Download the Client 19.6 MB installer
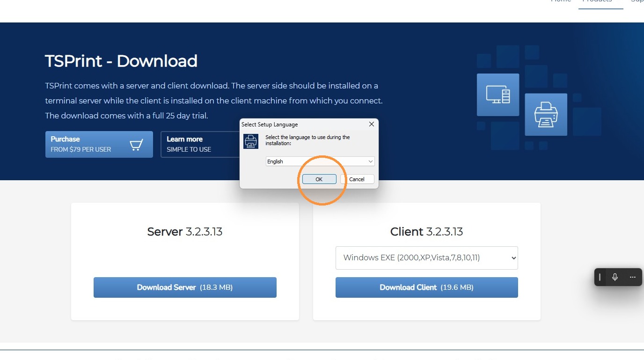The height and width of the screenshot is (360, 644). coord(427,287)
